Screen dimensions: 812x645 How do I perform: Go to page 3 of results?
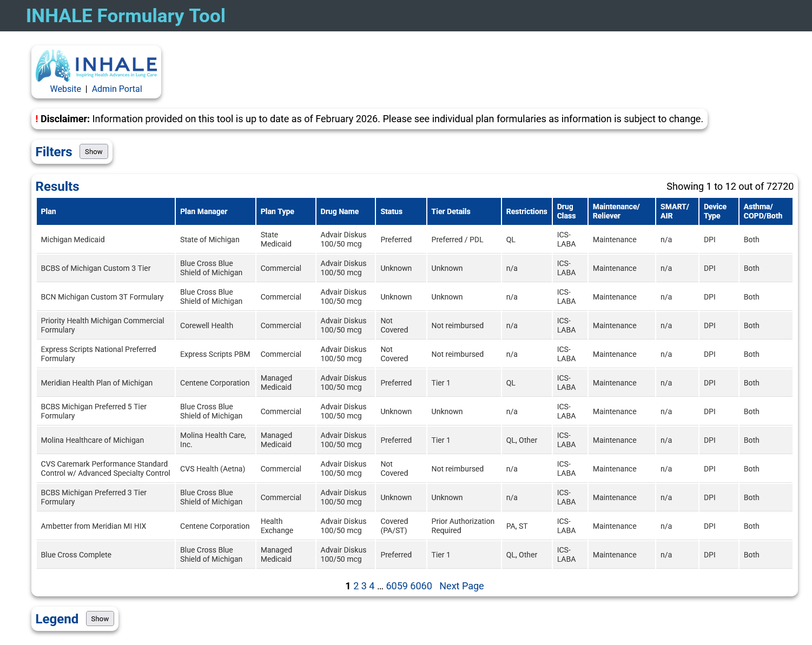point(364,586)
